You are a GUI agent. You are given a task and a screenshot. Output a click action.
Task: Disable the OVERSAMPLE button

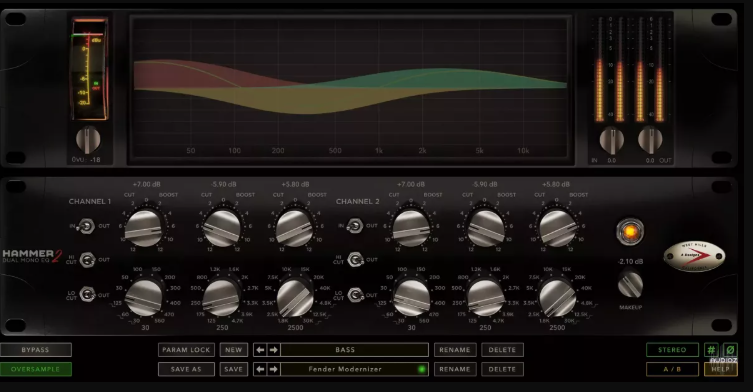[x=36, y=369]
